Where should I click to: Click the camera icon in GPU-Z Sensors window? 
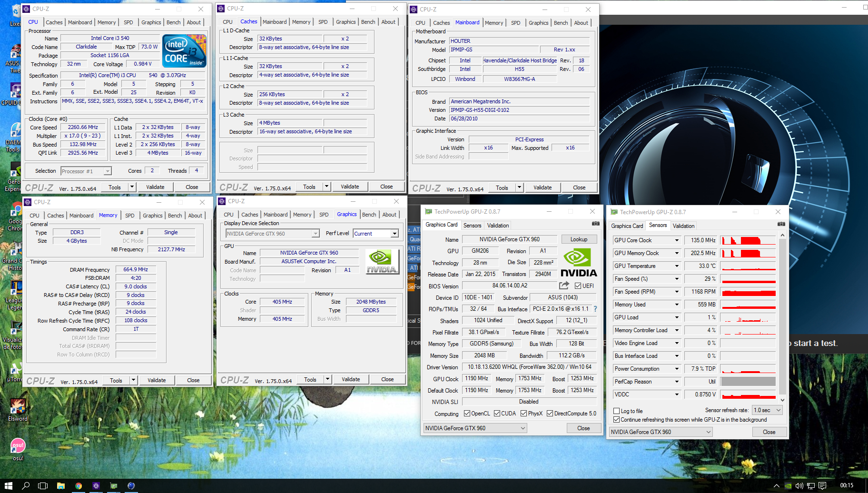click(x=781, y=224)
